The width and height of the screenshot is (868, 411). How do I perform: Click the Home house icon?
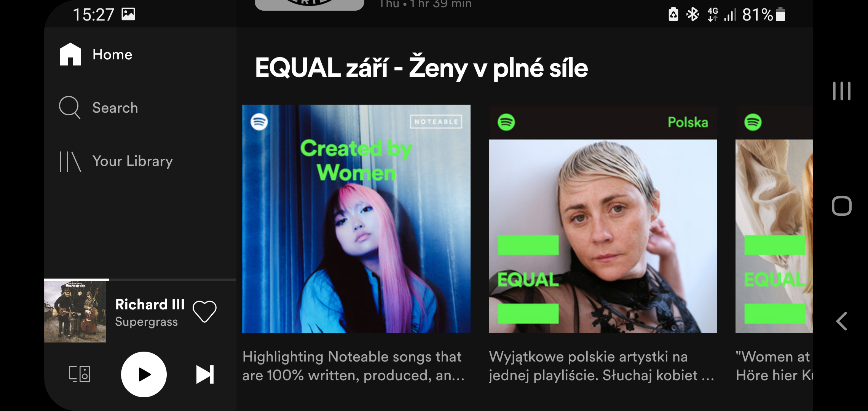click(70, 54)
